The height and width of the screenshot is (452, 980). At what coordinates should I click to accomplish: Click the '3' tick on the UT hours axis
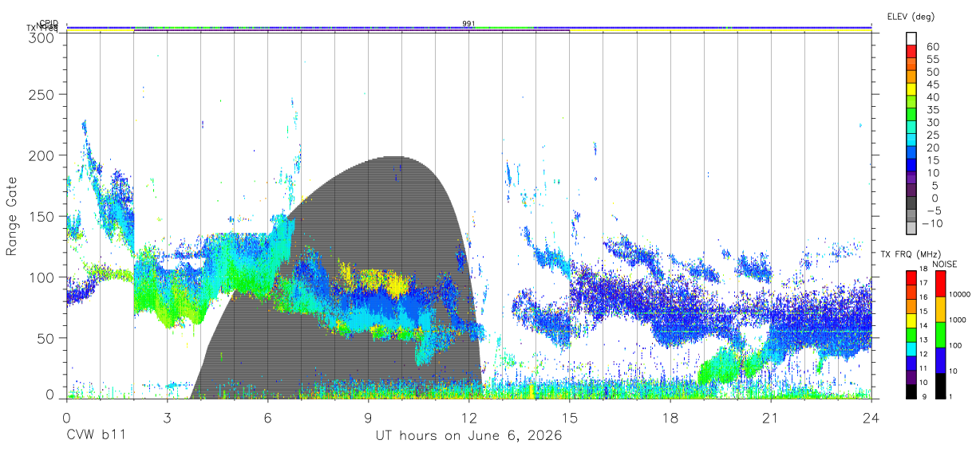[x=167, y=417]
